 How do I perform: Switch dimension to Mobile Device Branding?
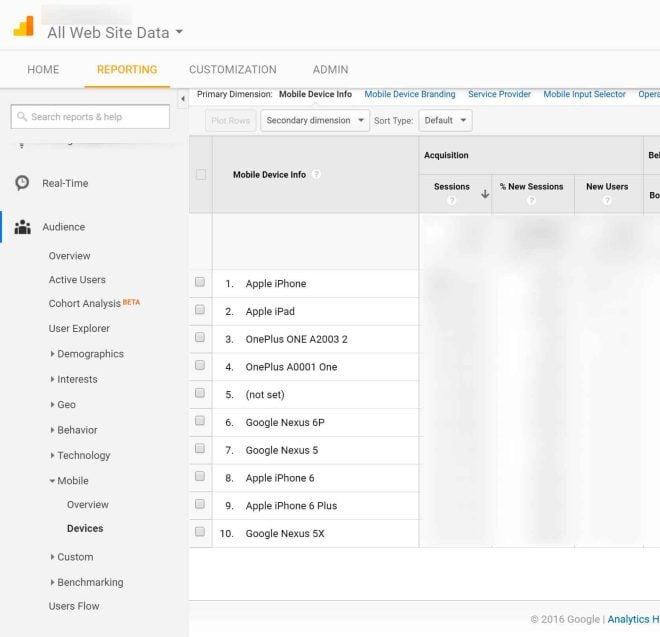coord(410,94)
